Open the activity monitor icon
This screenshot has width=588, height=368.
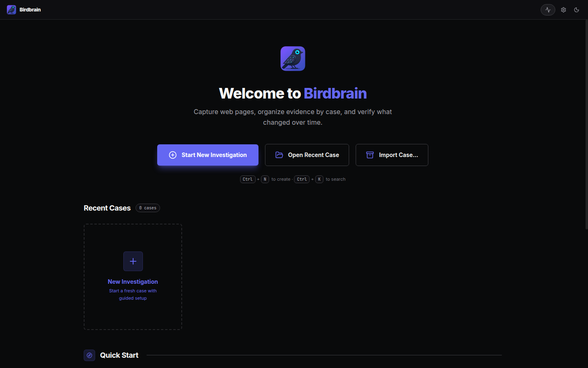[x=548, y=10]
